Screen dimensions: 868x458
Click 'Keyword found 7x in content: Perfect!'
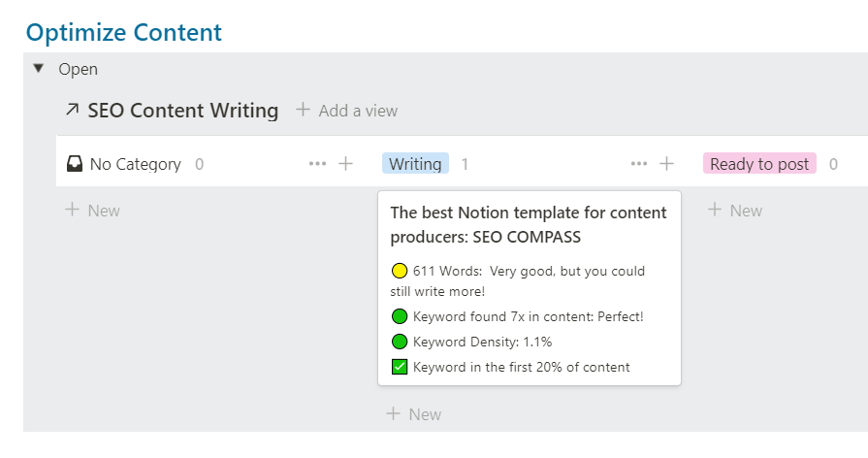[529, 316]
